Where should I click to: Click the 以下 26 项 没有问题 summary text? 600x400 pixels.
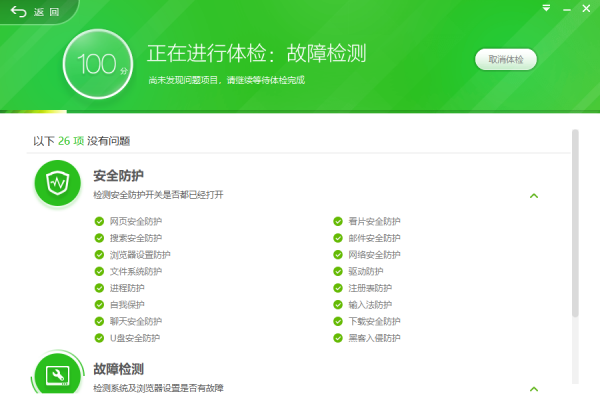[82, 141]
